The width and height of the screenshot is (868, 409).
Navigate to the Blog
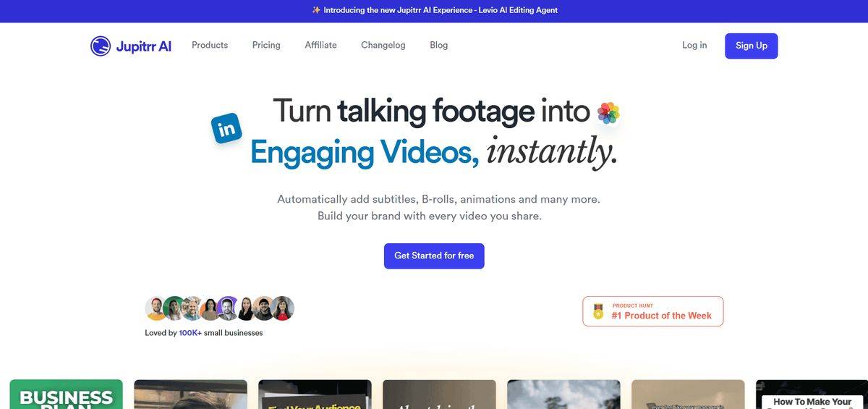[438, 45]
